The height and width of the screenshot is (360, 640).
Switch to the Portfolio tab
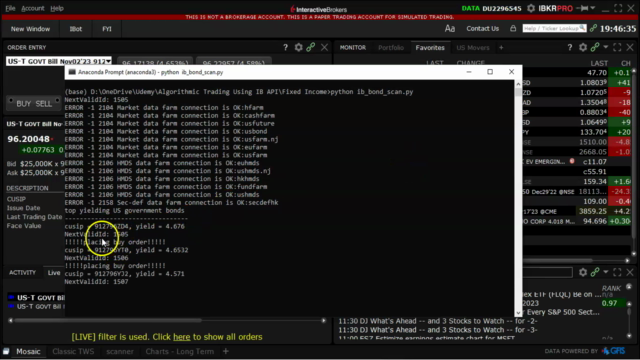(x=391, y=48)
